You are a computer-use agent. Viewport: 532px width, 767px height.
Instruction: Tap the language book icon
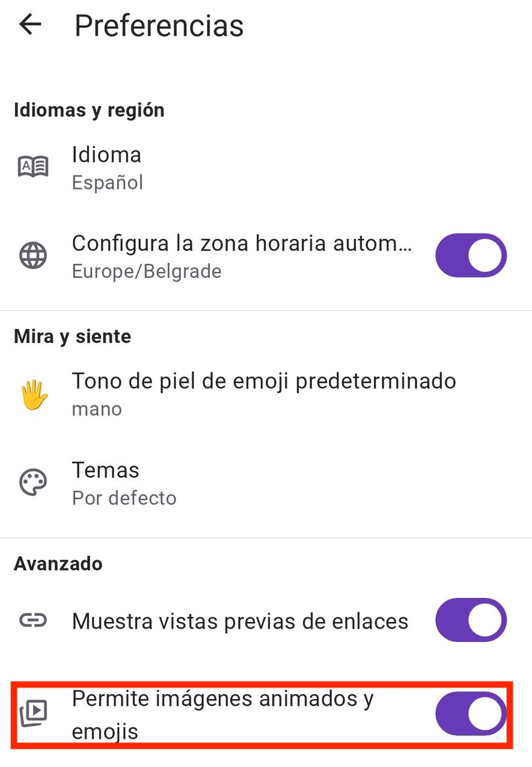click(33, 167)
